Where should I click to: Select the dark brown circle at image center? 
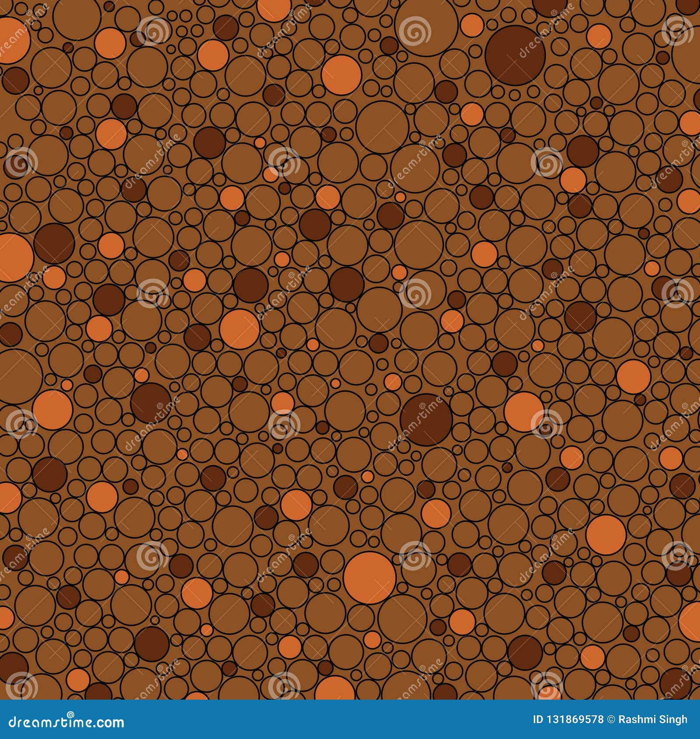pos(427,420)
